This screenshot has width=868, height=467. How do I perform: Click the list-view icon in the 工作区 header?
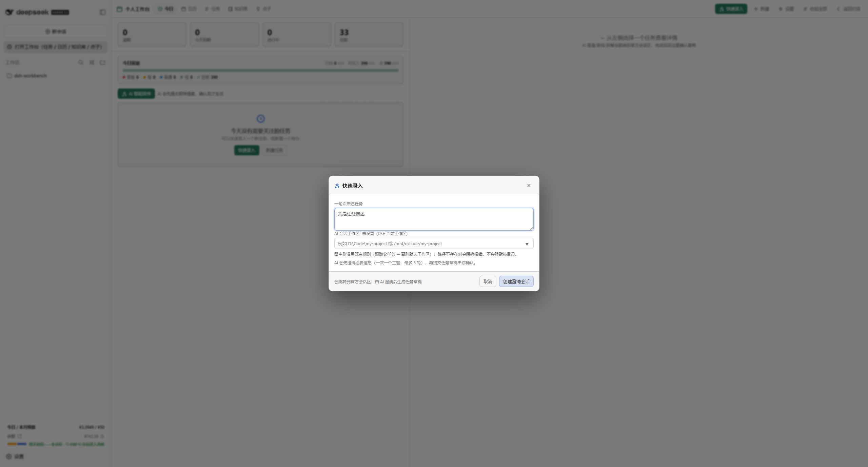coord(92,62)
